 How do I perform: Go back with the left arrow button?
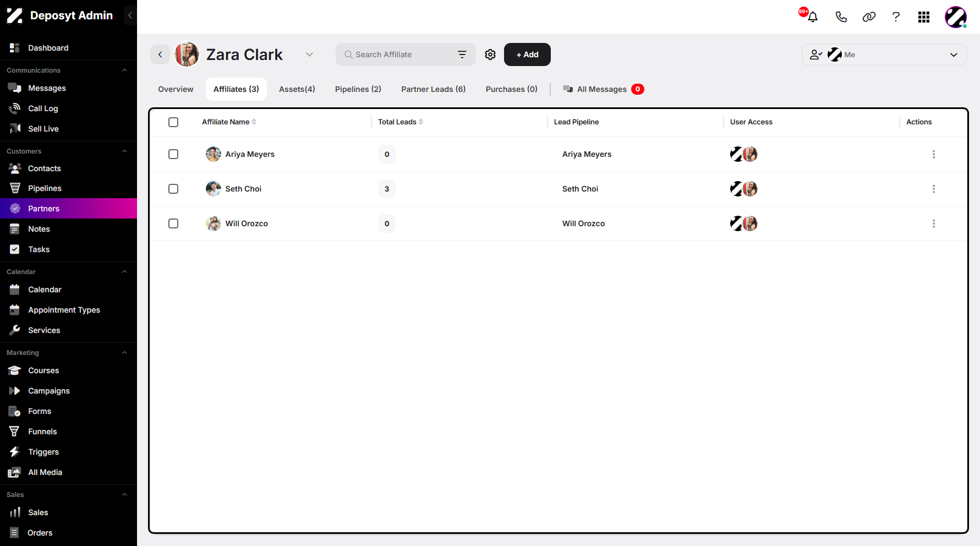160,54
